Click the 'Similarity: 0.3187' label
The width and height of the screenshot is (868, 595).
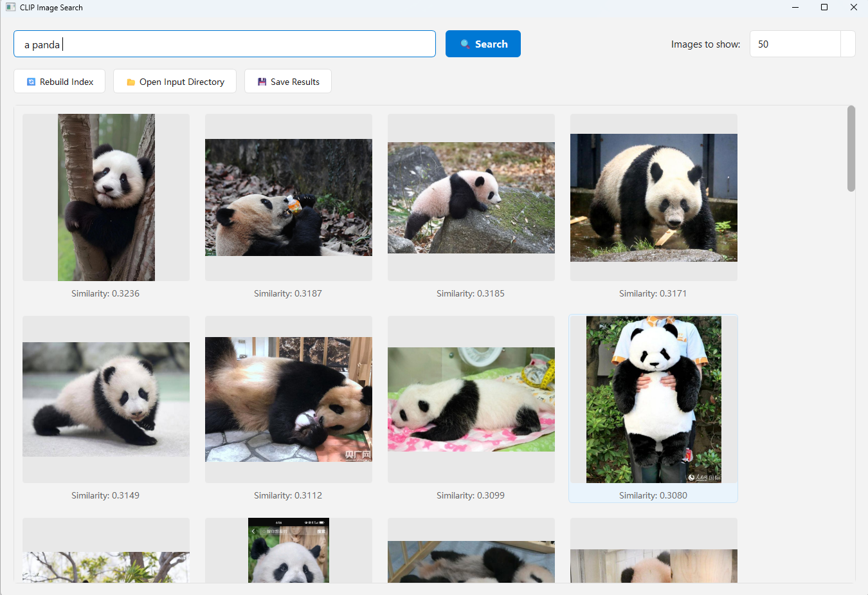(x=288, y=293)
